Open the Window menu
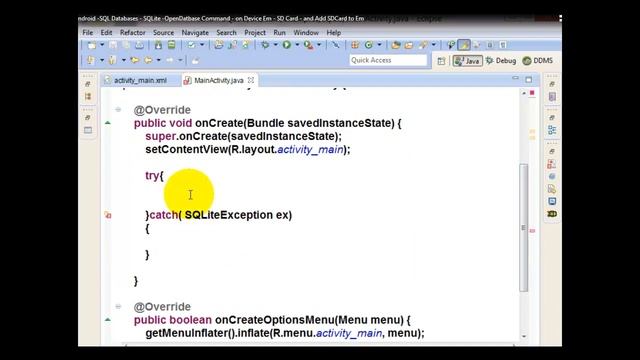The width and height of the screenshot is (640, 360). (x=306, y=32)
